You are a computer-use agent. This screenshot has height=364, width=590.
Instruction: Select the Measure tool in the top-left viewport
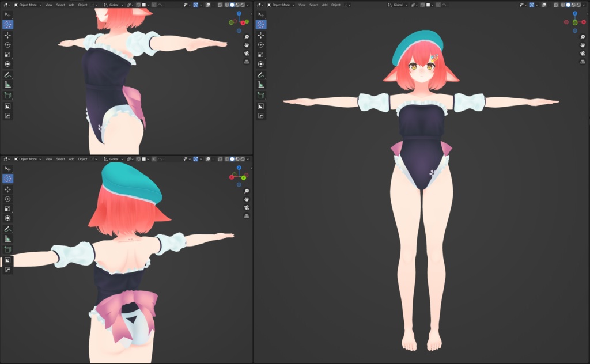[x=7, y=85]
